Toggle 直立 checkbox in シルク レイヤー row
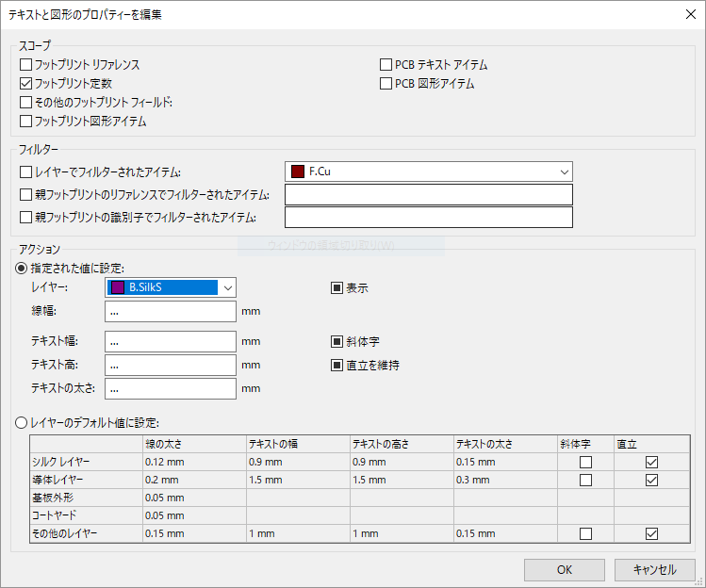Image resolution: width=706 pixels, height=588 pixels. click(651, 462)
